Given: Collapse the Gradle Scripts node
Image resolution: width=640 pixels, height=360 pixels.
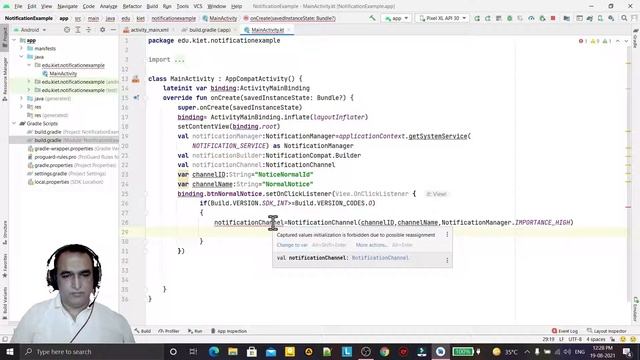Looking at the screenshot, I should pos(14,123).
